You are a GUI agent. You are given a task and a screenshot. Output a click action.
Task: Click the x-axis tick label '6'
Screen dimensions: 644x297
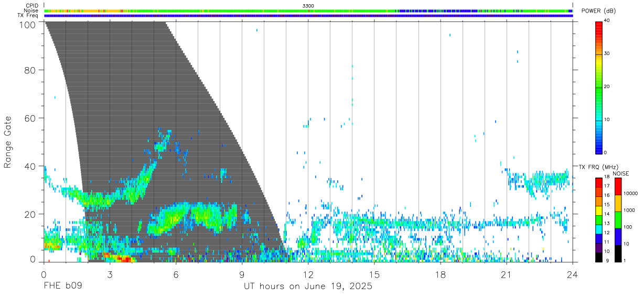click(x=176, y=274)
